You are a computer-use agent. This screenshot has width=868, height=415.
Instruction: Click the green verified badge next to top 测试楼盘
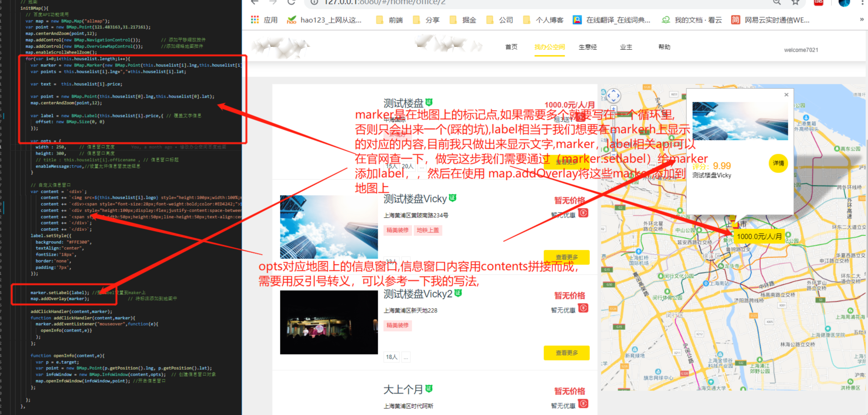[x=429, y=102]
